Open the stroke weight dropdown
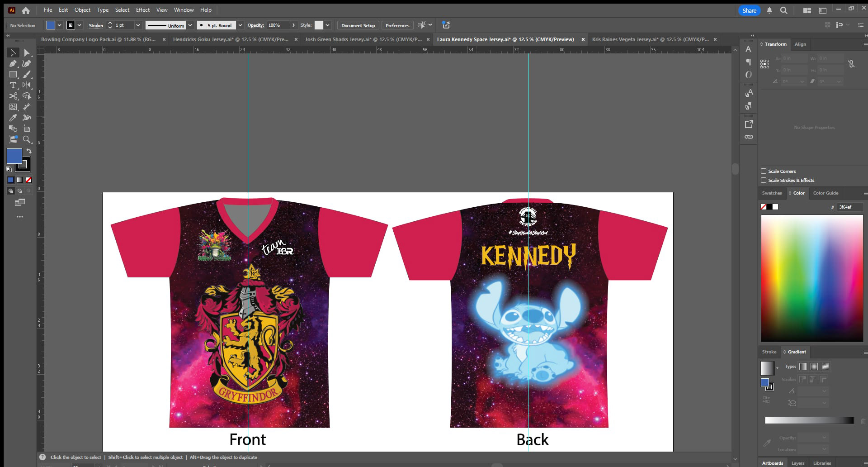Image resolution: width=868 pixels, height=467 pixels. point(138,25)
